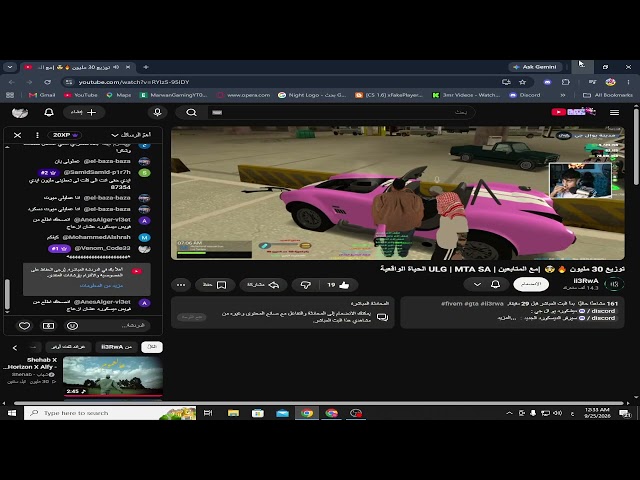Open a new Chrome tab
The width and height of the screenshot is (640, 480).
[146, 67]
